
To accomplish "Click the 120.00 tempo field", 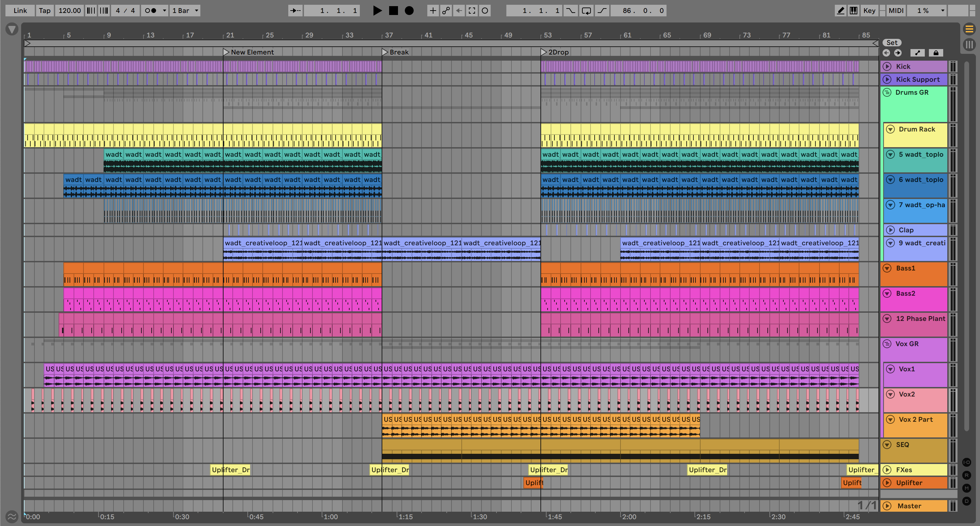I will coord(69,11).
